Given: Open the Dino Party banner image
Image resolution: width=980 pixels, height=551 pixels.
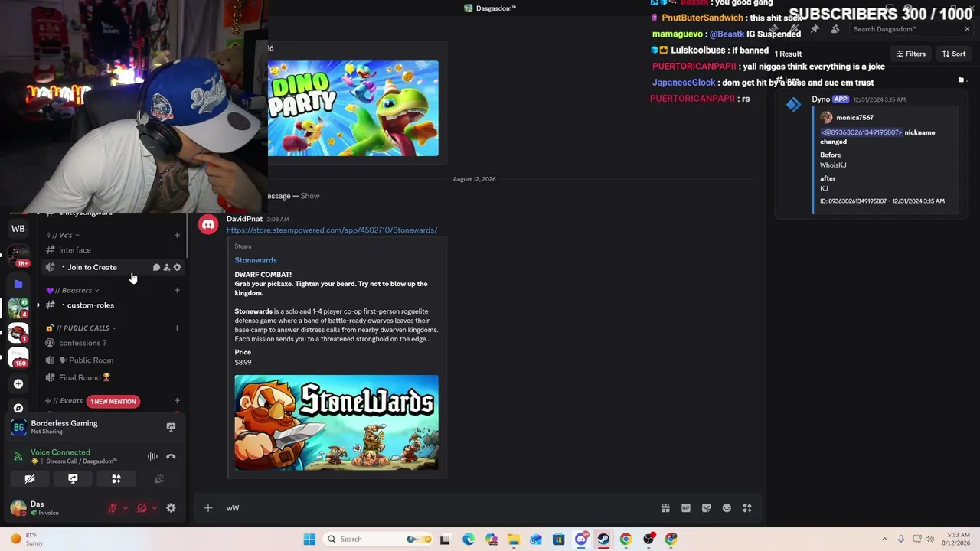Looking at the screenshot, I should tap(353, 109).
